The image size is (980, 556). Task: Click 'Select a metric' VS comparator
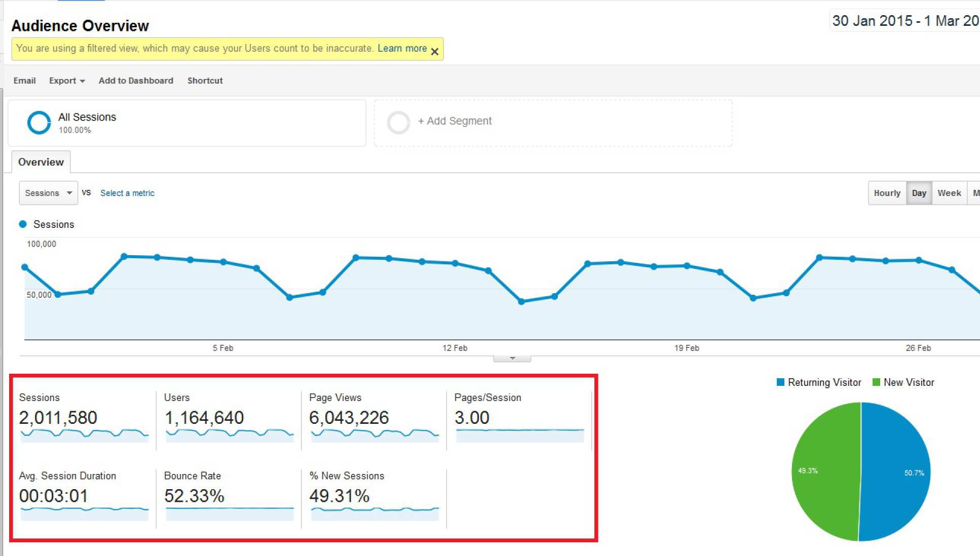(127, 193)
